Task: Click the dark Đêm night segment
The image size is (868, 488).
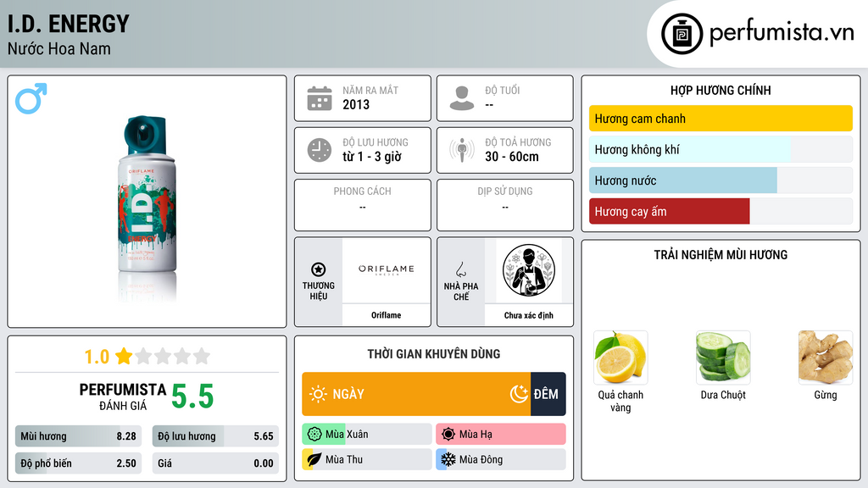Action: 548,394
